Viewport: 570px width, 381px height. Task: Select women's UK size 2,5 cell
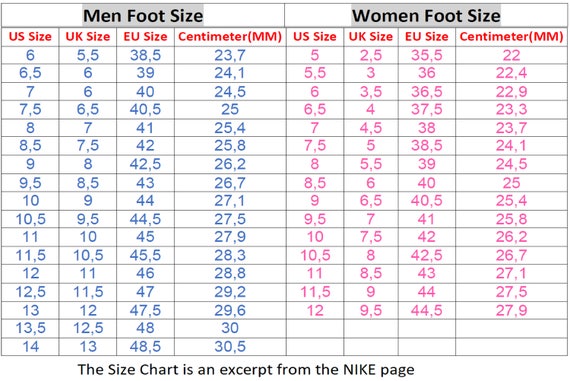coord(371,55)
